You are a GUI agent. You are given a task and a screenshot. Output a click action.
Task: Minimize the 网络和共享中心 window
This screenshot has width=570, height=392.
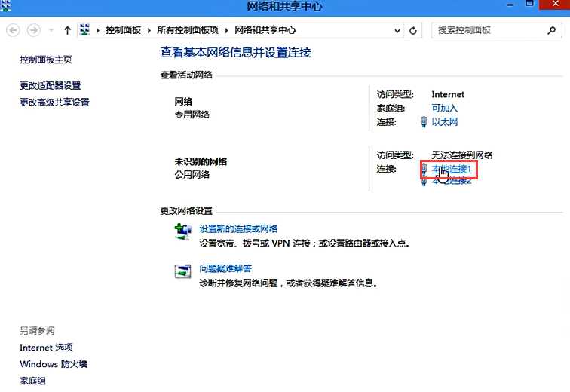pos(510,5)
